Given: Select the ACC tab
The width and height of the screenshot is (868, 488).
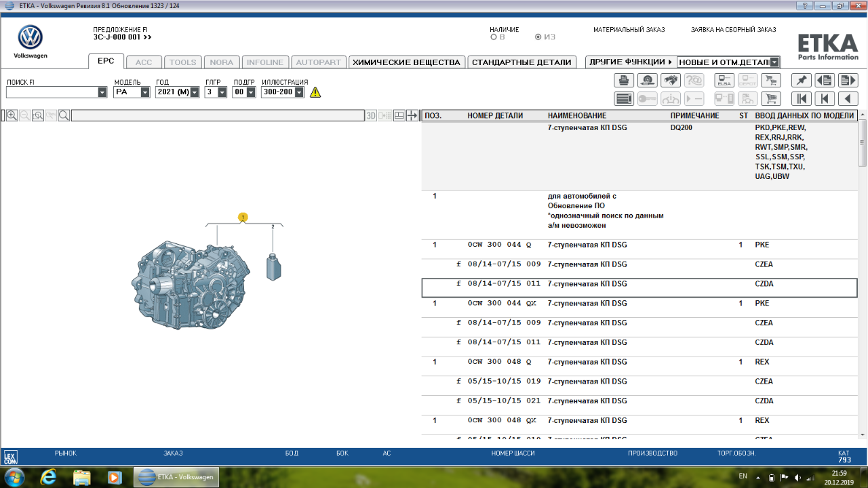Looking at the screenshot, I should point(144,62).
